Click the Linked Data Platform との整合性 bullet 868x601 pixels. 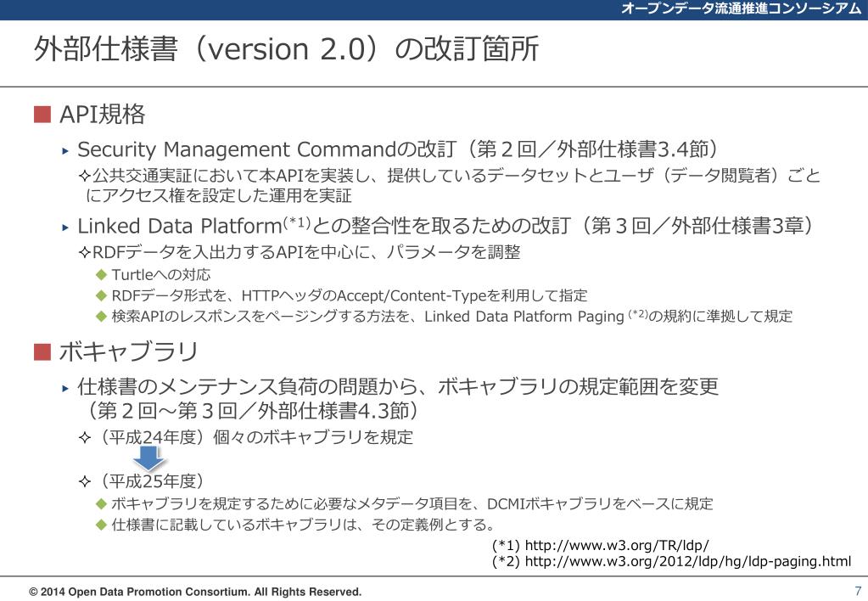pyautogui.click(x=445, y=226)
